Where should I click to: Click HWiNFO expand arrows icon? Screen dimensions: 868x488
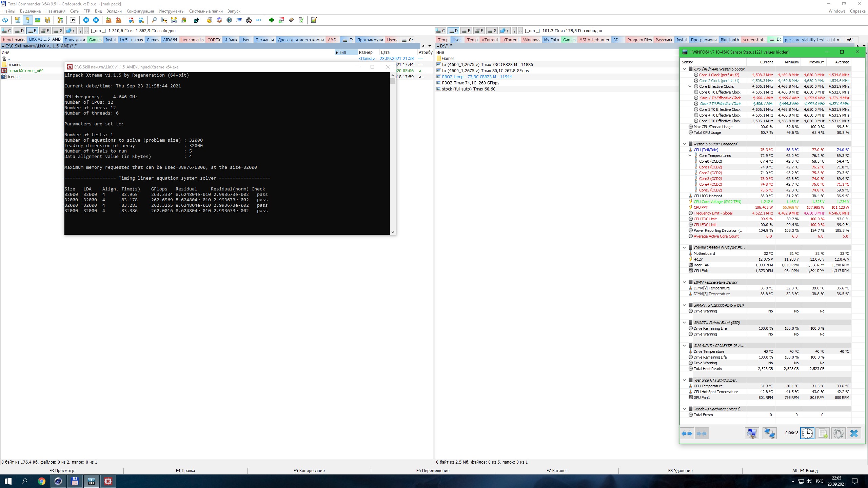coord(687,433)
